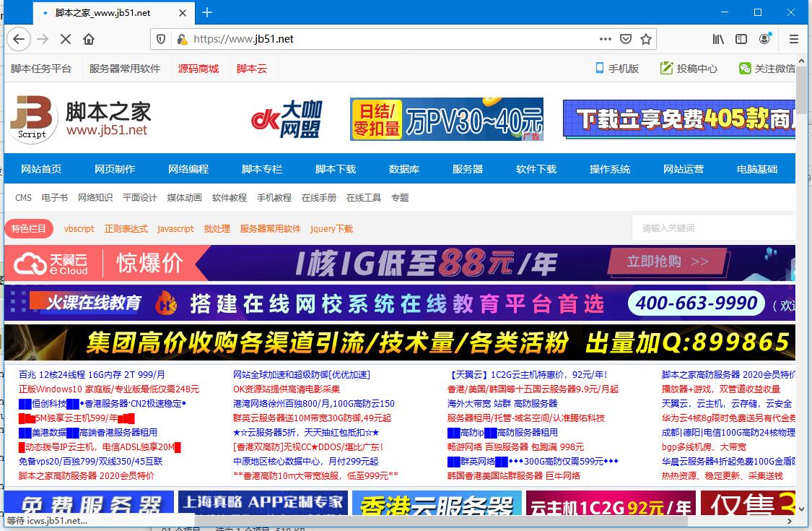Open 脚本下载 nav item
812x531 pixels.
click(336, 169)
